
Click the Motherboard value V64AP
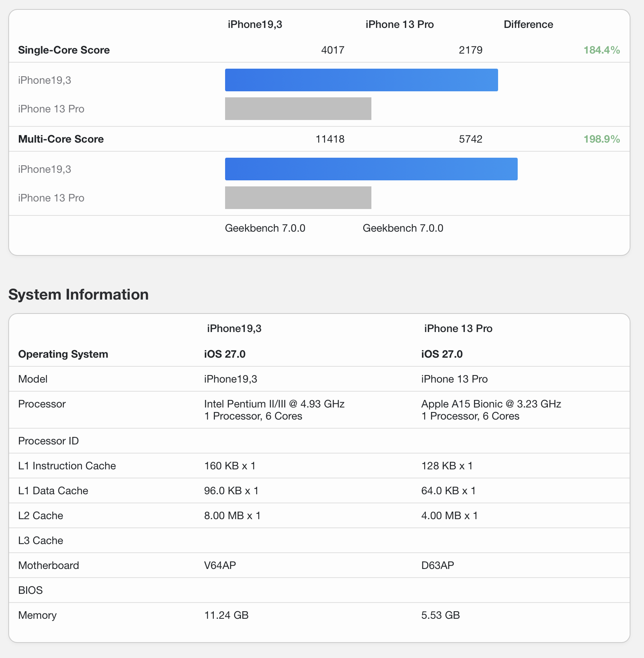coord(220,566)
